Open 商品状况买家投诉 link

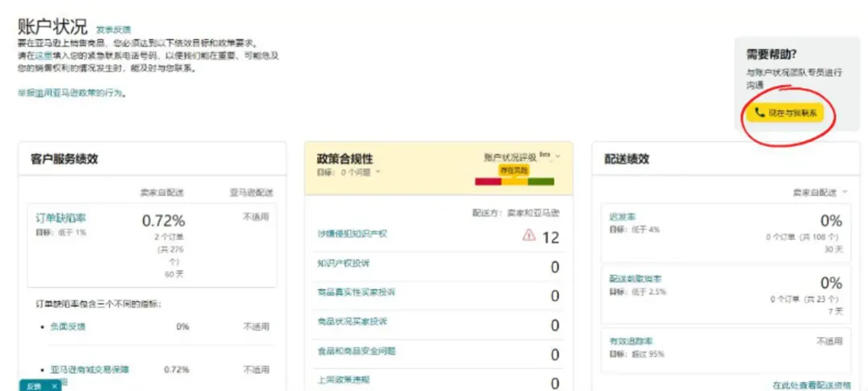tap(352, 321)
